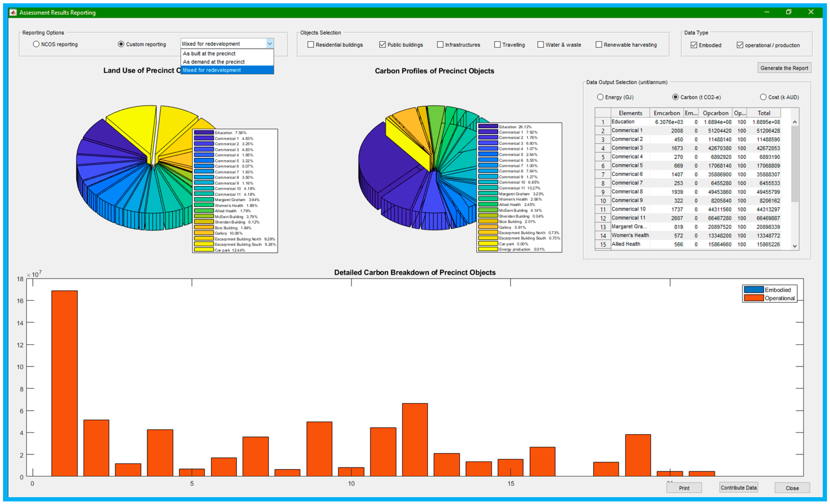Enable the Residential buildings checkbox
Viewport: 830px width, 504px height.
tap(311, 45)
